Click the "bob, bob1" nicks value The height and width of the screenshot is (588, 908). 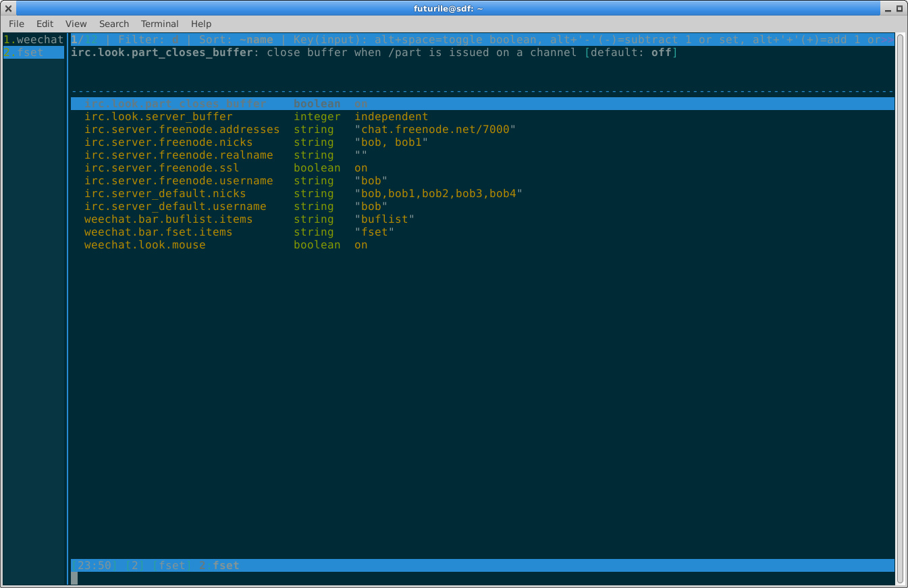pos(392,142)
